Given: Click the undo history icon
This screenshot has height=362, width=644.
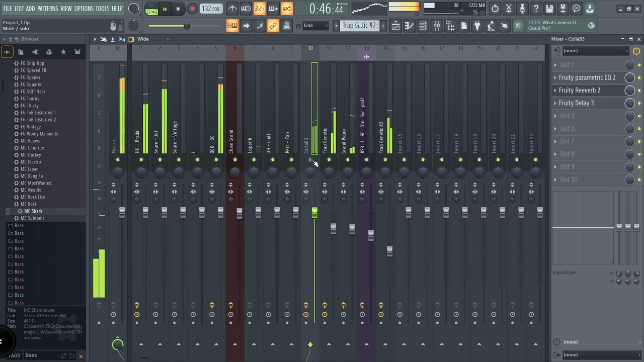Looking at the screenshot, I should (495, 9).
